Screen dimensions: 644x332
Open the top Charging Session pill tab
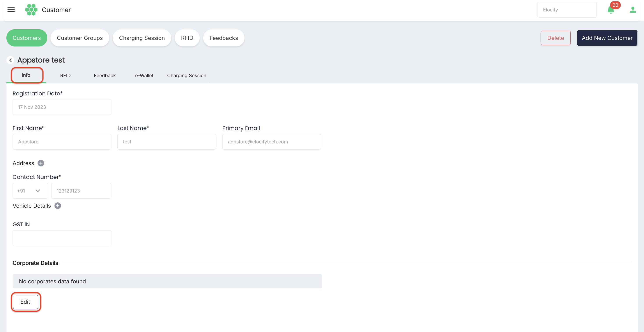pyautogui.click(x=142, y=38)
